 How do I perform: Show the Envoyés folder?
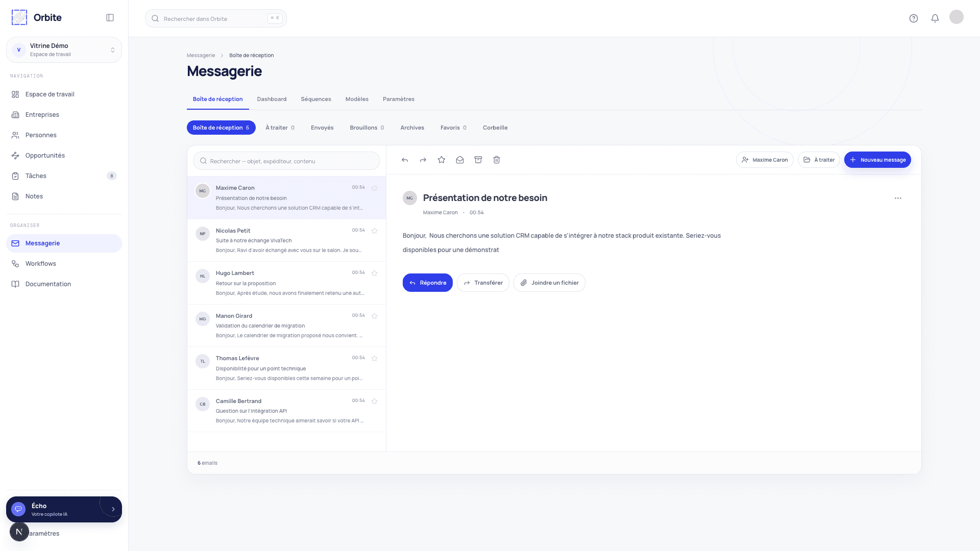pyautogui.click(x=322, y=128)
